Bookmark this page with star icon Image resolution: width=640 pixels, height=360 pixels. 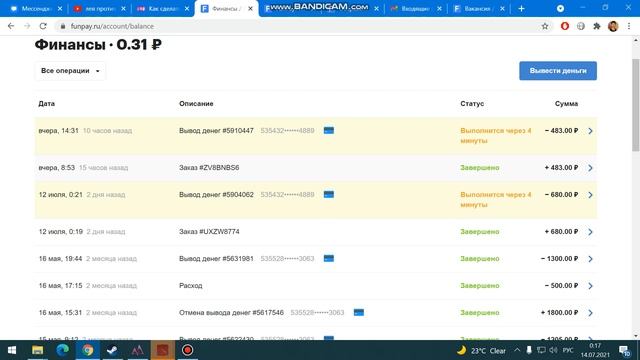pyautogui.click(x=544, y=26)
